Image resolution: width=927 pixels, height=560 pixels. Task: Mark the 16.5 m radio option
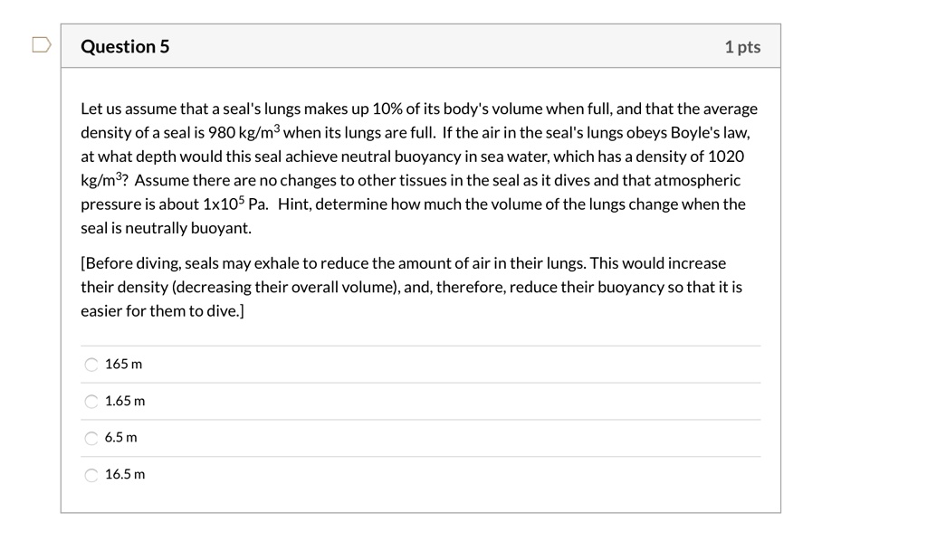pos(91,475)
